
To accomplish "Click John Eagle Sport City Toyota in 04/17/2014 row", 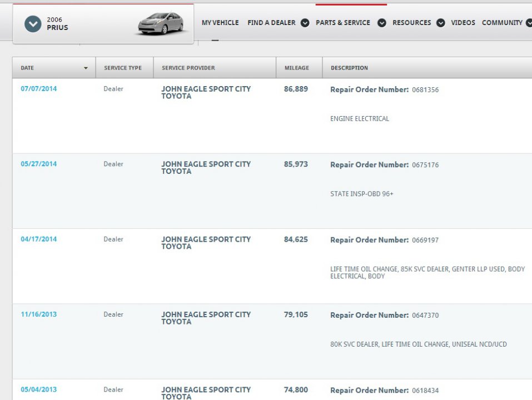I will tap(206, 243).
